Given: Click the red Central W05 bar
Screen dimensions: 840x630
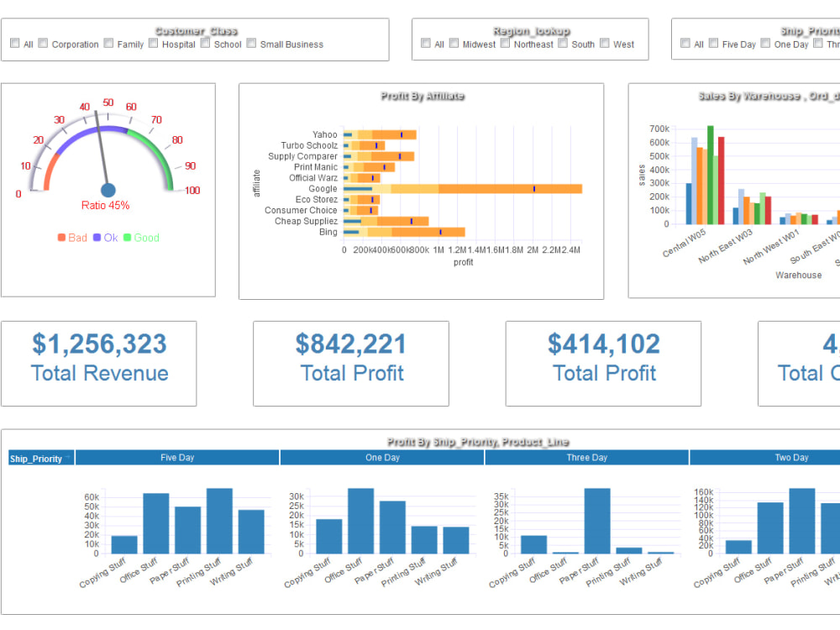Looking at the screenshot, I should pos(721,181).
